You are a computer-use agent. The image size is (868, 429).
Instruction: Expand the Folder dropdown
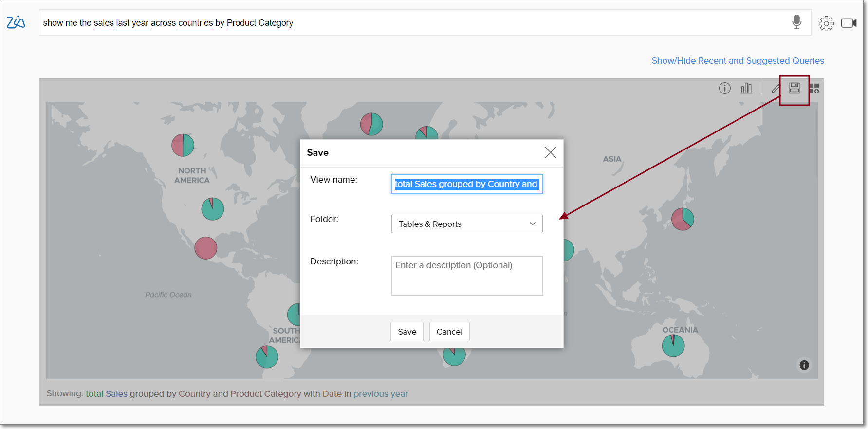click(466, 224)
